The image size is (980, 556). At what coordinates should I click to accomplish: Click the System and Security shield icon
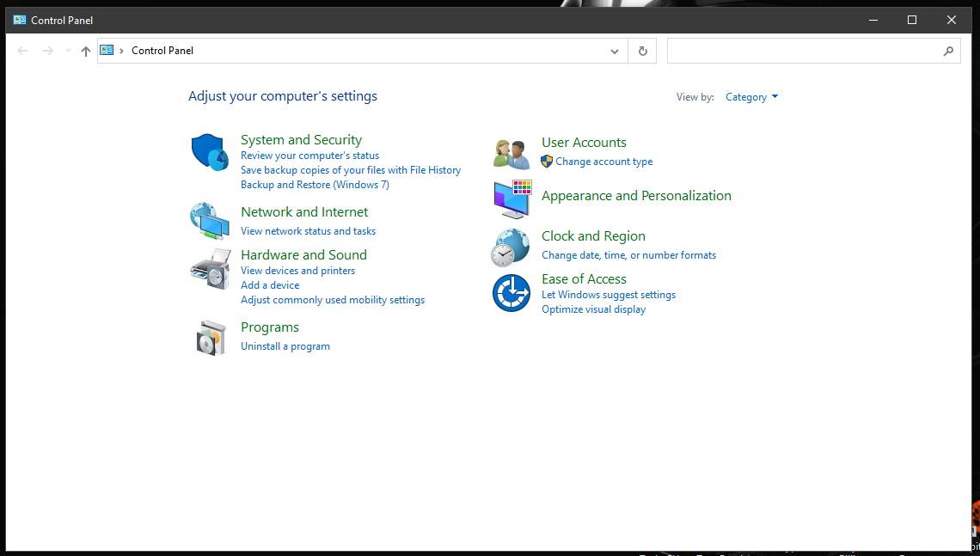(210, 153)
